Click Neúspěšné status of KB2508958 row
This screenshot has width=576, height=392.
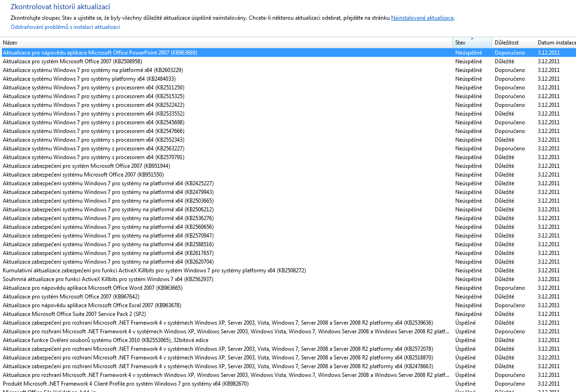(469, 61)
